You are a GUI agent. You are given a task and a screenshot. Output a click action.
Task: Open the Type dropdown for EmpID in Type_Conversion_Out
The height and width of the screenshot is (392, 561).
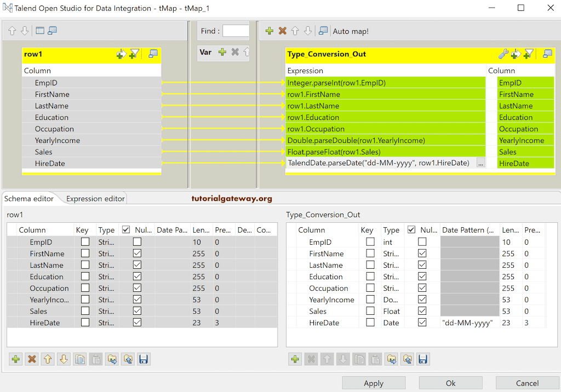(x=391, y=241)
